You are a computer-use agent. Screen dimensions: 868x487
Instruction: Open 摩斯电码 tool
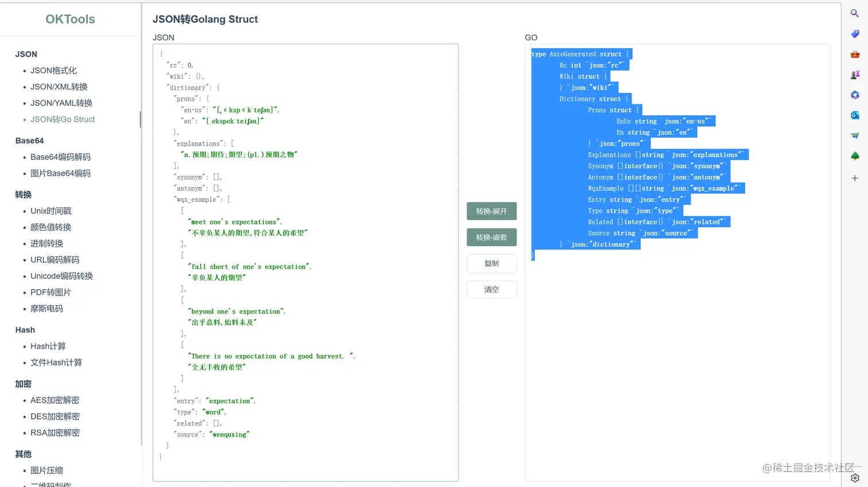pyautogui.click(x=47, y=309)
